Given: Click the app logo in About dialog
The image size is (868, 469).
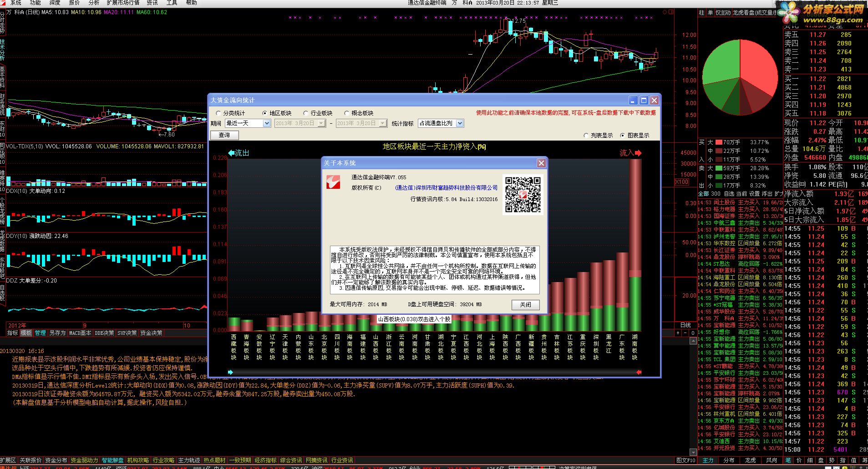Looking at the screenshot, I should [x=334, y=183].
